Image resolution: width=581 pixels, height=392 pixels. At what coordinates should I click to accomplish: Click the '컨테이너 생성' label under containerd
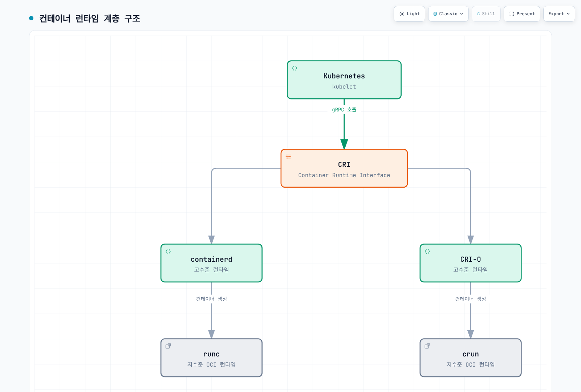(211, 299)
